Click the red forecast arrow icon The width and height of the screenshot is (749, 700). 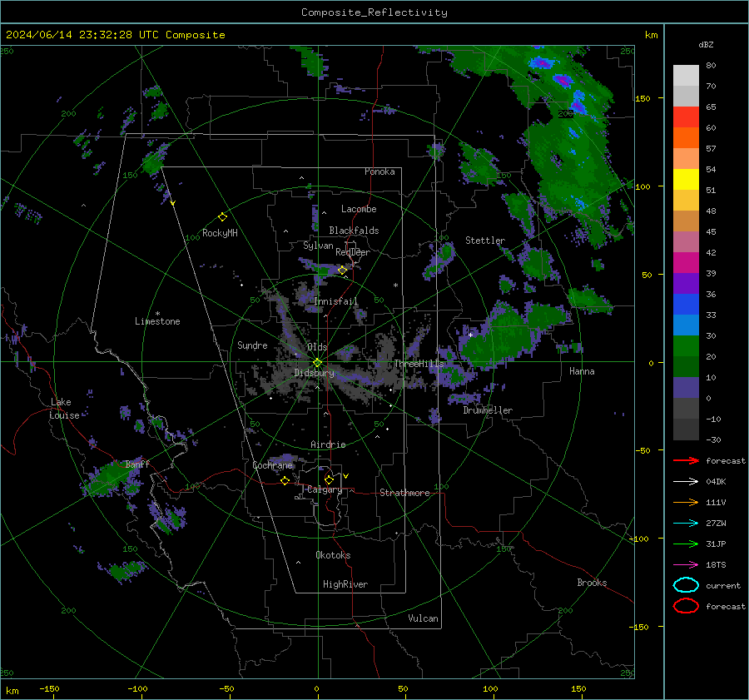point(686,460)
